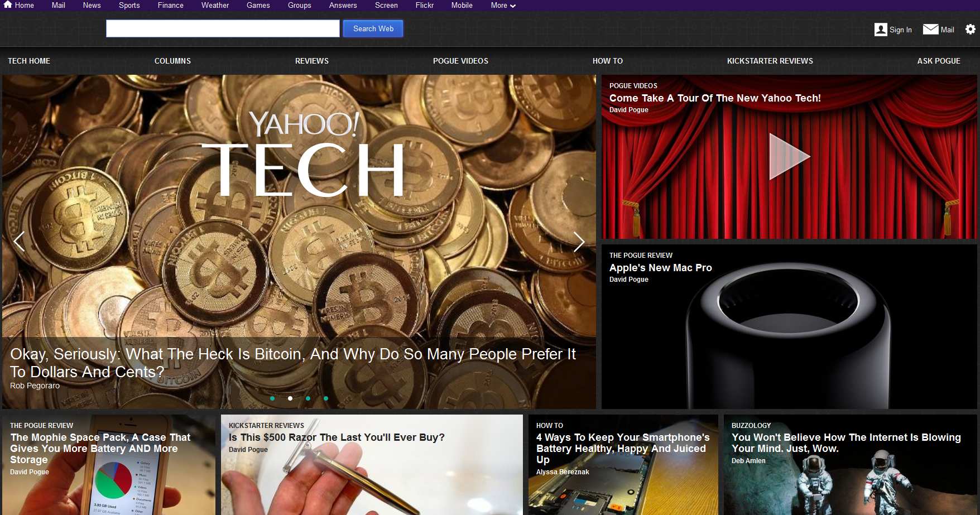Open News in the top bar
This screenshot has height=515, width=980.
pos(92,5)
